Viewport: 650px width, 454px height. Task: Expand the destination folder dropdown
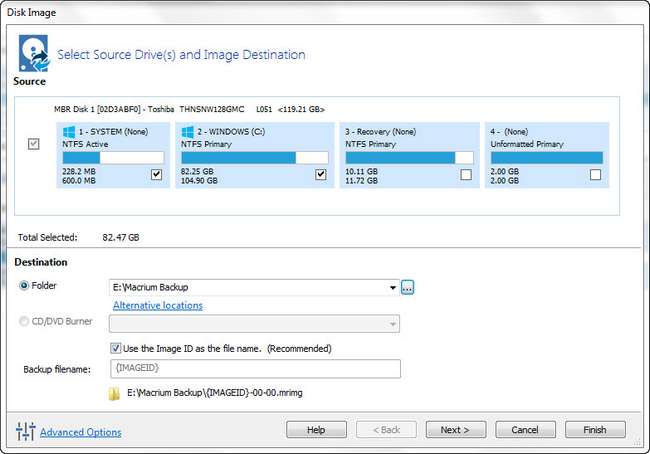click(392, 288)
